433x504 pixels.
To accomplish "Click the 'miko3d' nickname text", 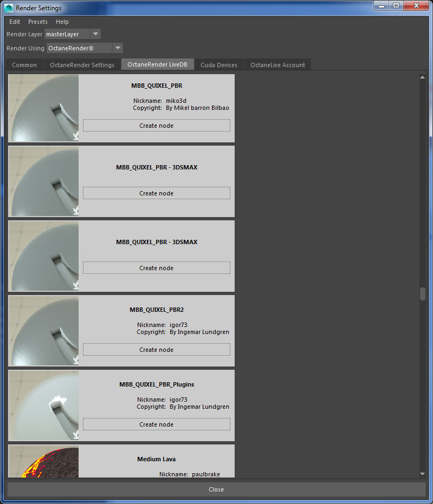I will click(x=176, y=101).
